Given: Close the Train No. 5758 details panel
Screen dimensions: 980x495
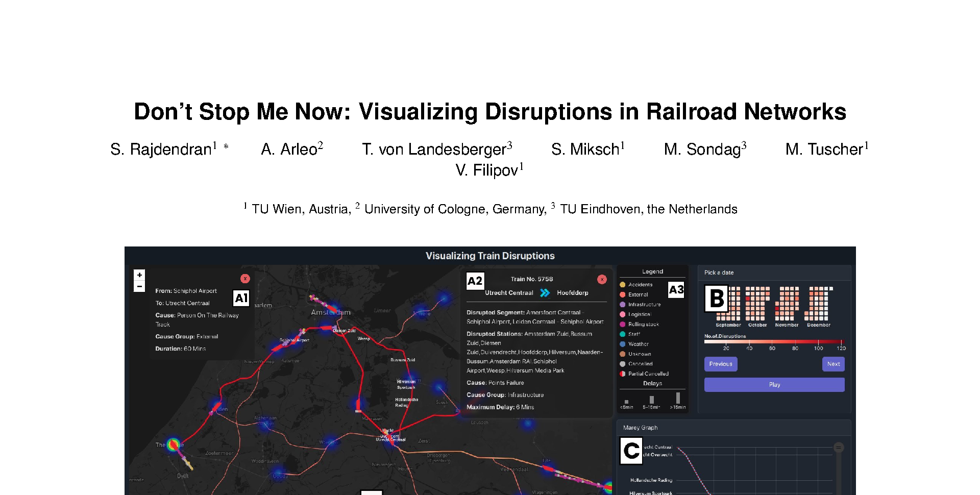Looking at the screenshot, I should click(x=602, y=279).
